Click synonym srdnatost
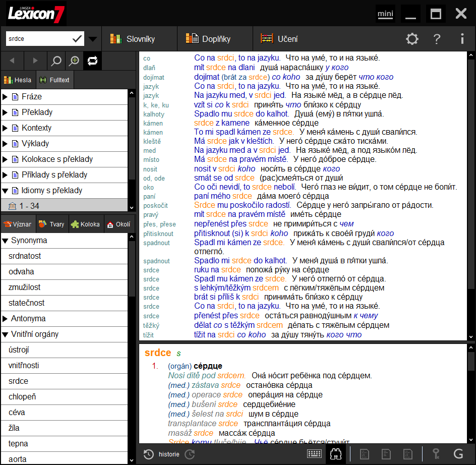 (65, 256)
